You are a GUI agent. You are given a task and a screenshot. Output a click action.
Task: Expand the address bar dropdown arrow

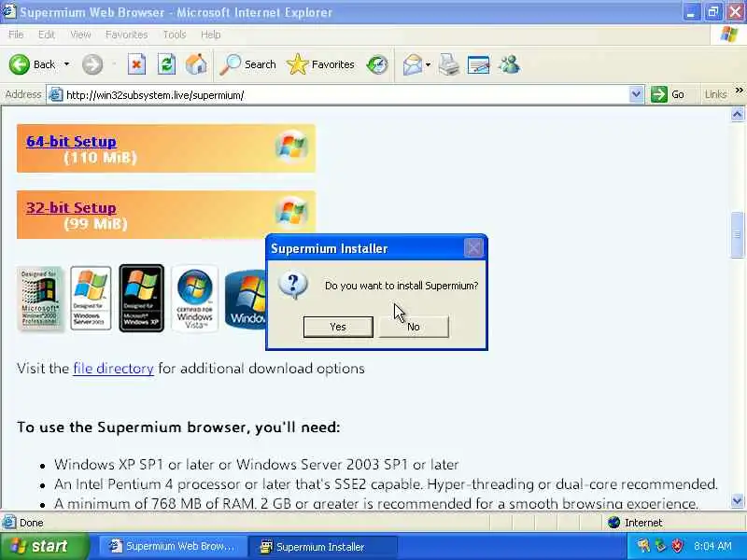(x=636, y=95)
